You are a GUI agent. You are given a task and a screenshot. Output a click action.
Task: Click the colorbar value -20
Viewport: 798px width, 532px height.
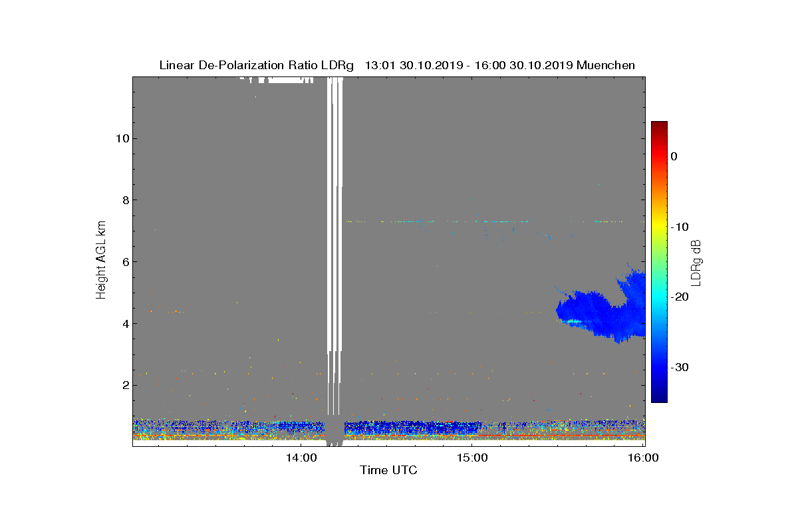679,297
